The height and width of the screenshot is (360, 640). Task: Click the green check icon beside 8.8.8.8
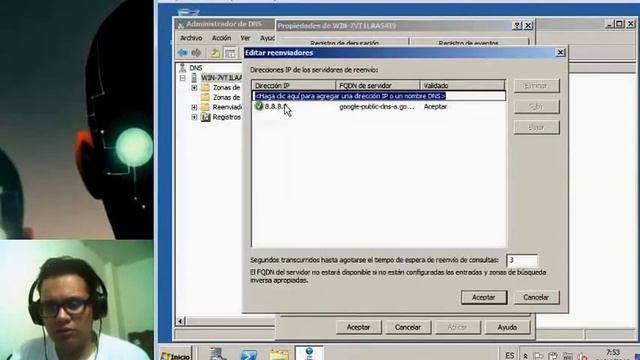pyautogui.click(x=259, y=106)
